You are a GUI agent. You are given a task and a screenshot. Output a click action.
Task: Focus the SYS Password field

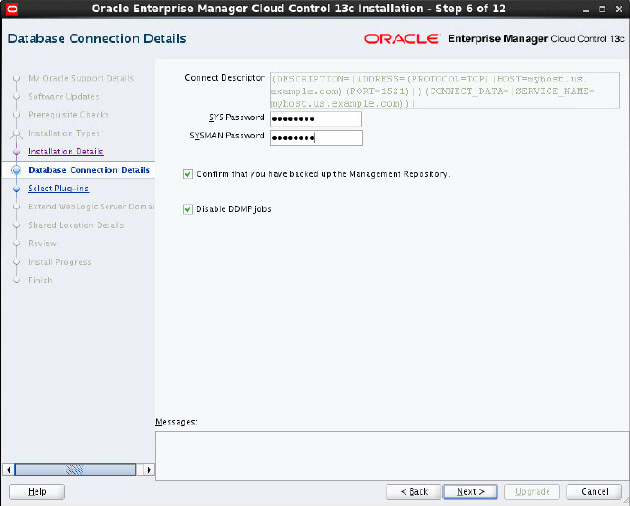click(316, 119)
